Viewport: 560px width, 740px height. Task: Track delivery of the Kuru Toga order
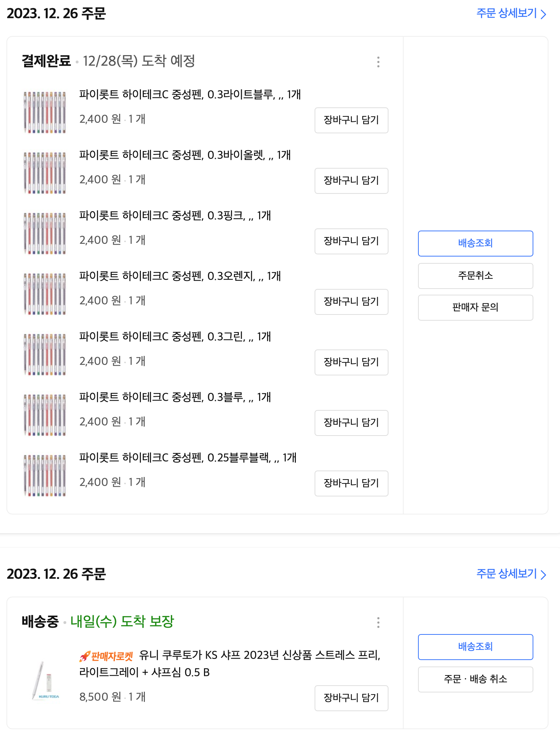pos(475,647)
